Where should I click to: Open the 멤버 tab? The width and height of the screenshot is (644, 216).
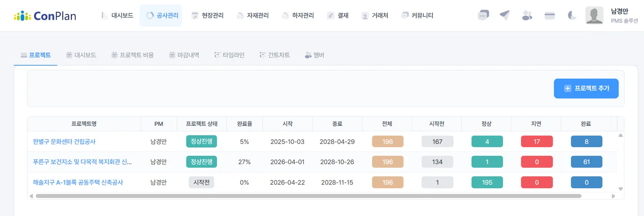click(314, 55)
